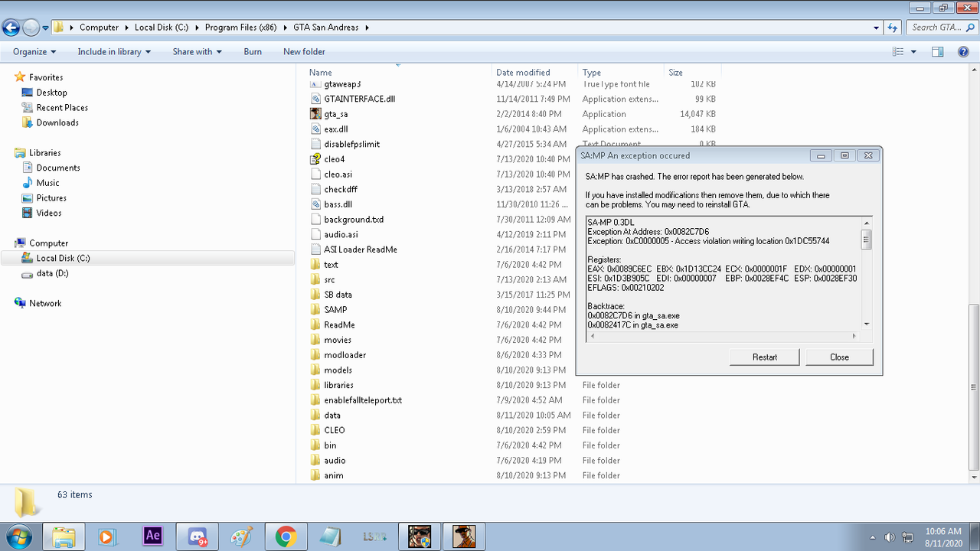Open Google Chrome from the taskbar

pyautogui.click(x=286, y=536)
